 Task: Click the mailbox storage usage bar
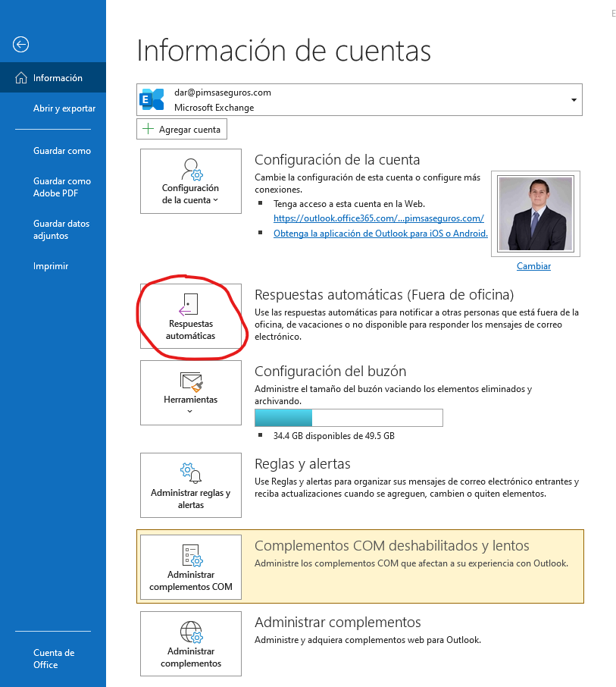(x=349, y=418)
